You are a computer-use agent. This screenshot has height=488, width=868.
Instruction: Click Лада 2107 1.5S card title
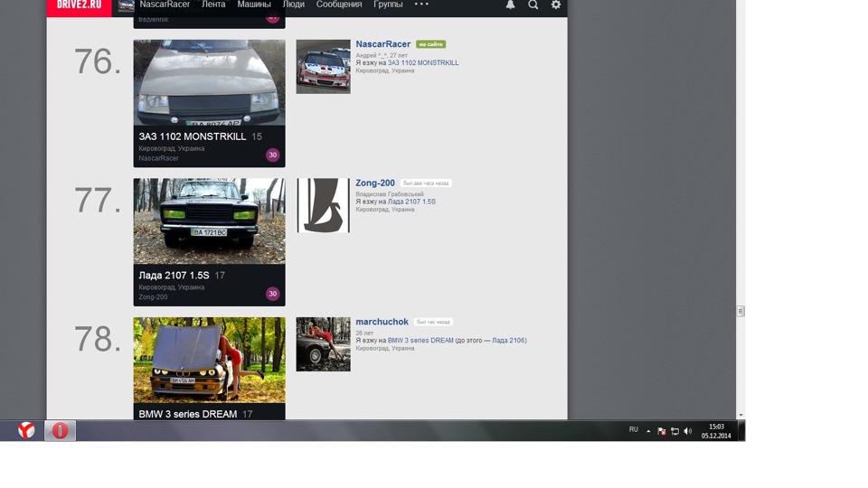tap(174, 276)
